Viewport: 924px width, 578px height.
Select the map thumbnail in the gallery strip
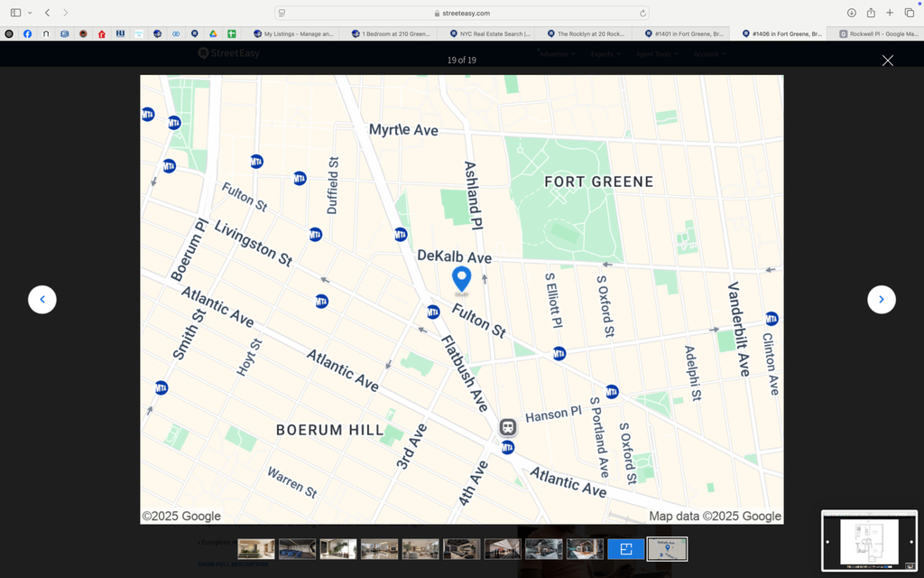(x=667, y=548)
